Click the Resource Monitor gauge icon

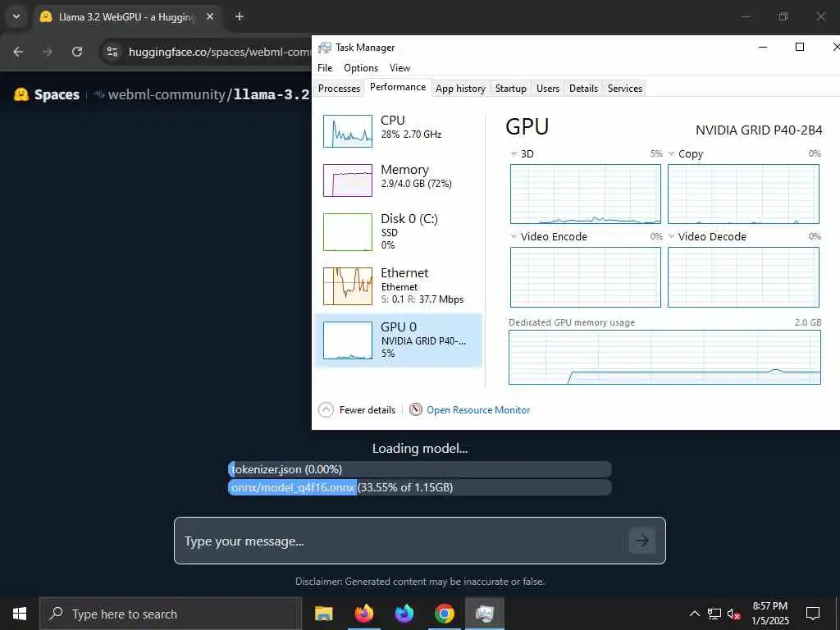(x=416, y=410)
